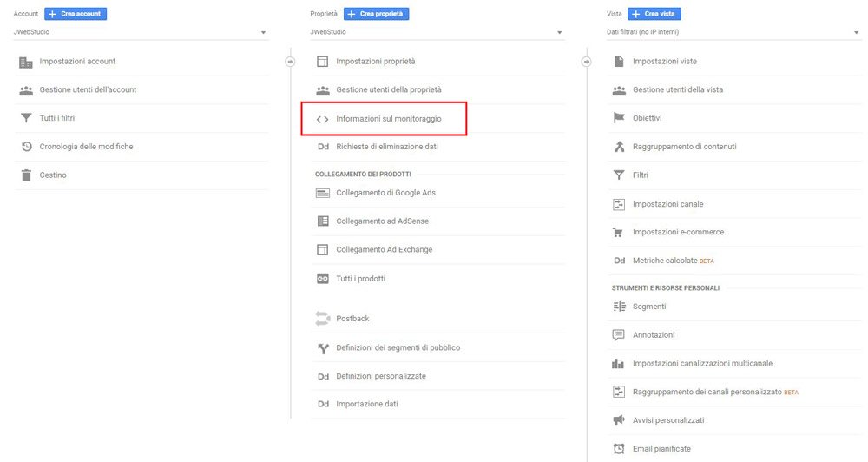Screen dimensions: 868x462
Task: Click the speech bubble icon for Annotazioni
Action: pos(618,334)
